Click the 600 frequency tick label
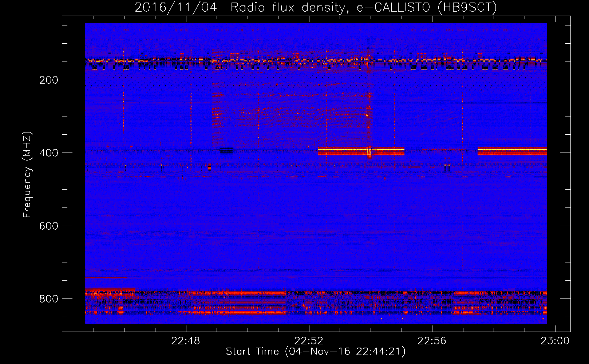This screenshot has height=364, width=589. pos(49,226)
